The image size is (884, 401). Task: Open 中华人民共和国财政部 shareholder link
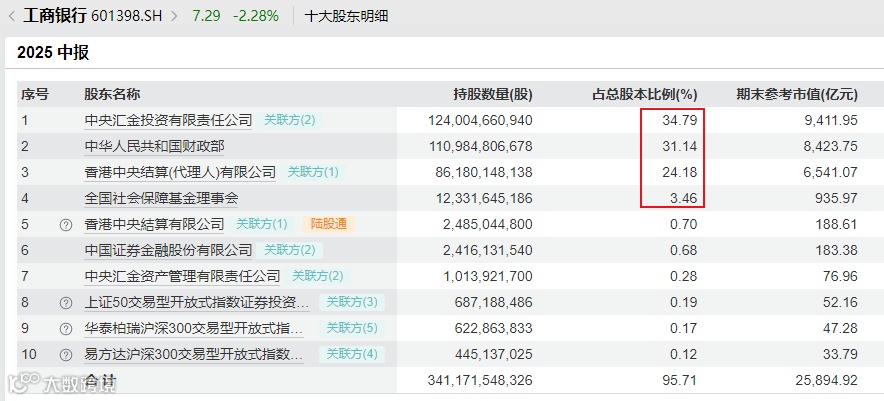154,147
